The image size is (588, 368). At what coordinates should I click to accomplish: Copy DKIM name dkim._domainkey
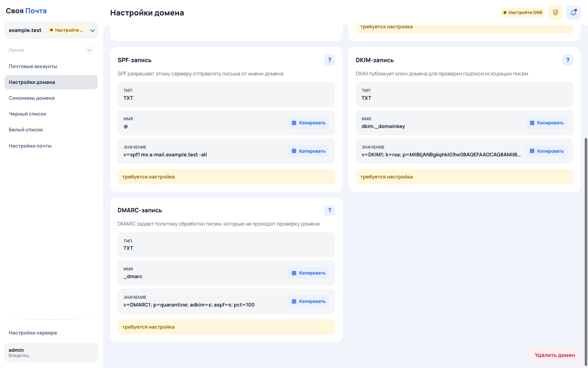pyautogui.click(x=547, y=123)
